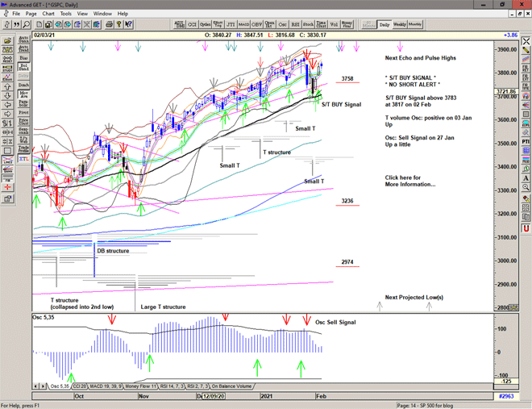Open the Window menu
The width and height of the screenshot is (532, 409).
102,14
